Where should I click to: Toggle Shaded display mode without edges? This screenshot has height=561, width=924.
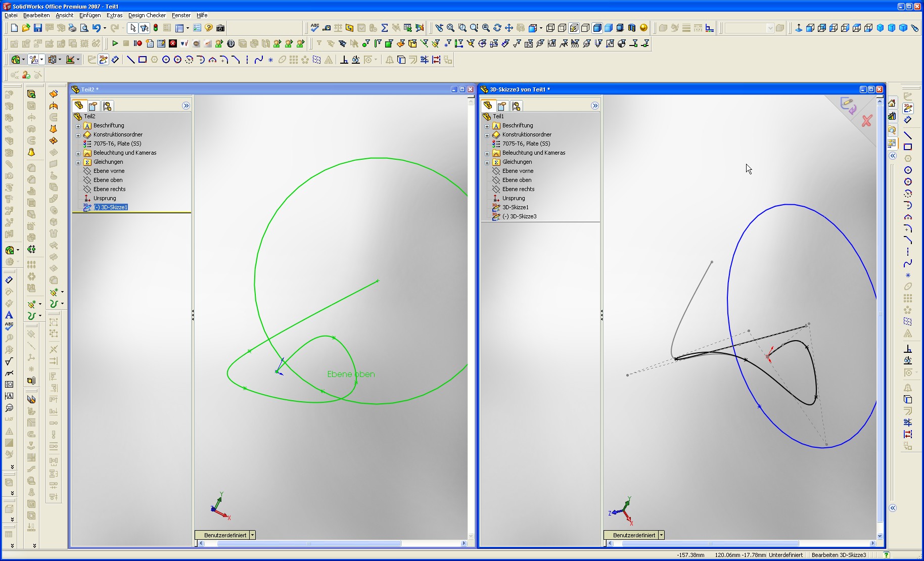pos(609,28)
